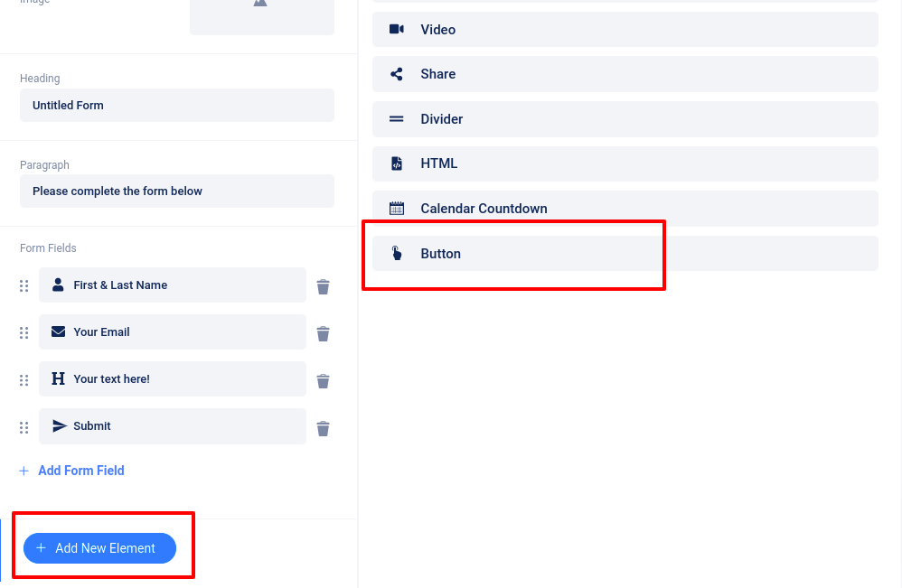Click the image placeholder thumbnail
This screenshot has height=588, width=902.
point(261,14)
